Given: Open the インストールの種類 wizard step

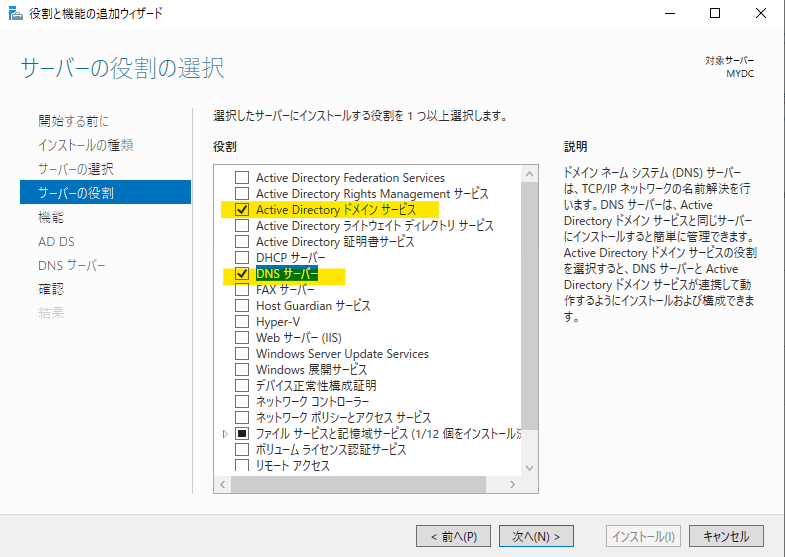Looking at the screenshot, I should [x=85, y=145].
